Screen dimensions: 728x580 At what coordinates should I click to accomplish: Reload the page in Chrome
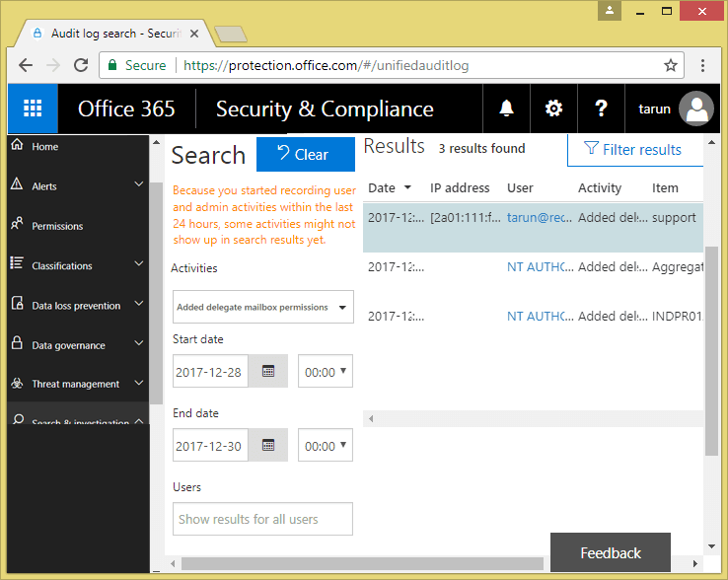tap(81, 65)
